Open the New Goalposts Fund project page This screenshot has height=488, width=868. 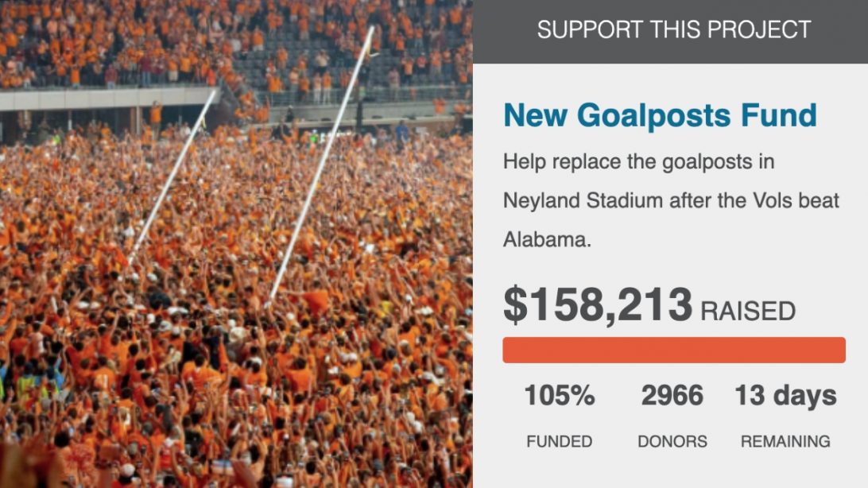point(661,114)
